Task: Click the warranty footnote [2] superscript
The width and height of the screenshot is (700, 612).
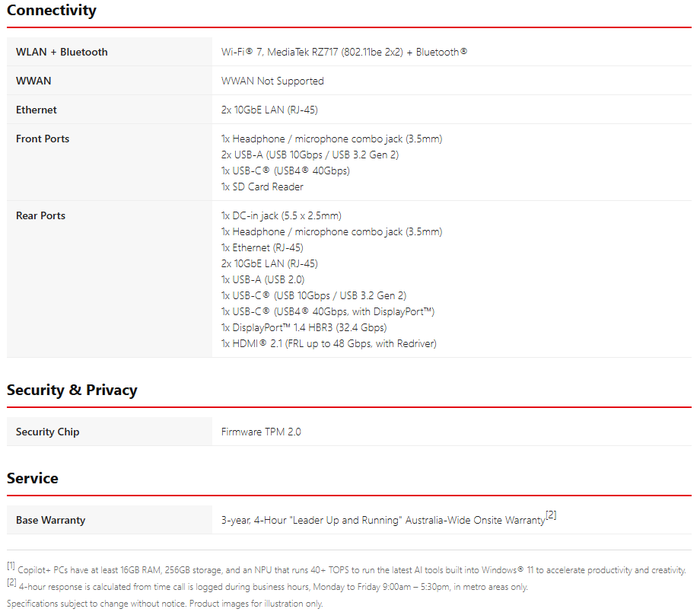Action: tap(551, 515)
